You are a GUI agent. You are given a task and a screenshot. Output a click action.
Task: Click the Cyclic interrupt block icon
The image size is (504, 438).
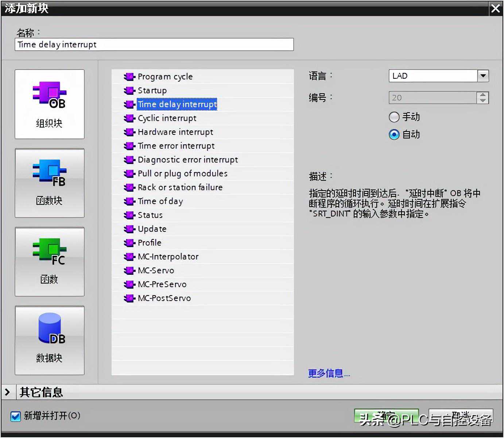click(129, 118)
